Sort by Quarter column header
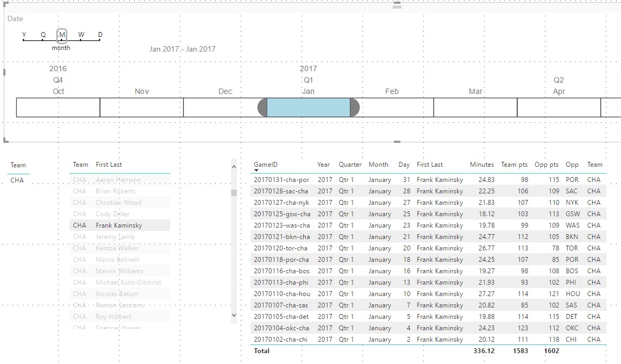 click(x=350, y=165)
